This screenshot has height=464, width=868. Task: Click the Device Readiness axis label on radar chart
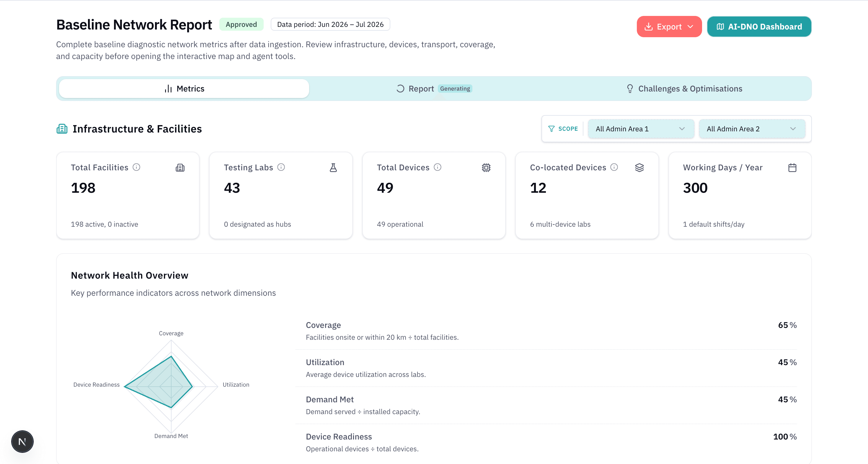click(x=96, y=385)
